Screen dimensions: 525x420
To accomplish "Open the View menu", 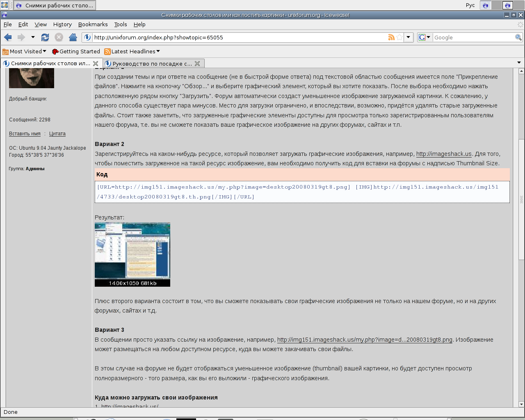I will pyautogui.click(x=41, y=24).
